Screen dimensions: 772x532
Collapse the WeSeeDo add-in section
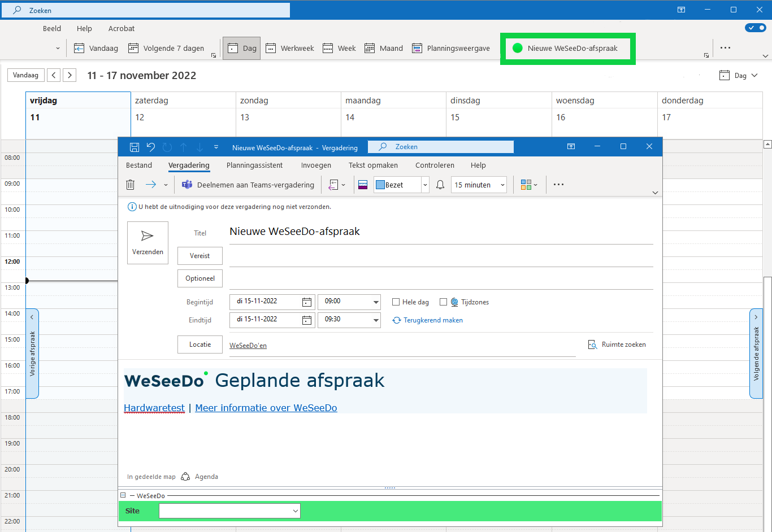tap(123, 495)
